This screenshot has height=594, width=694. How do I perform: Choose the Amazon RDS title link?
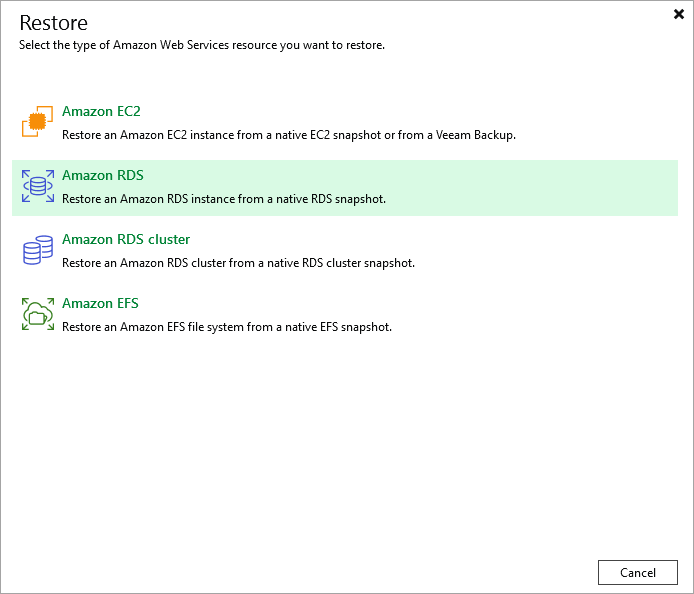102,176
